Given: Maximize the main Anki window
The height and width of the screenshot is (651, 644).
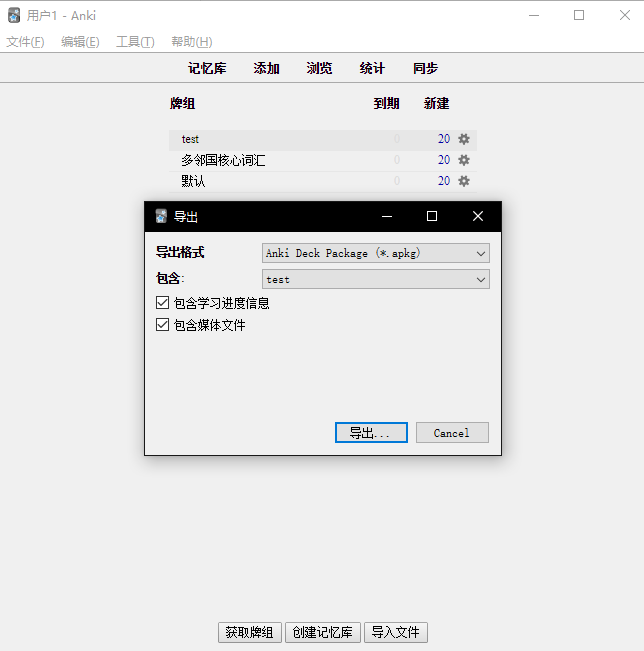Looking at the screenshot, I should click(x=579, y=15).
